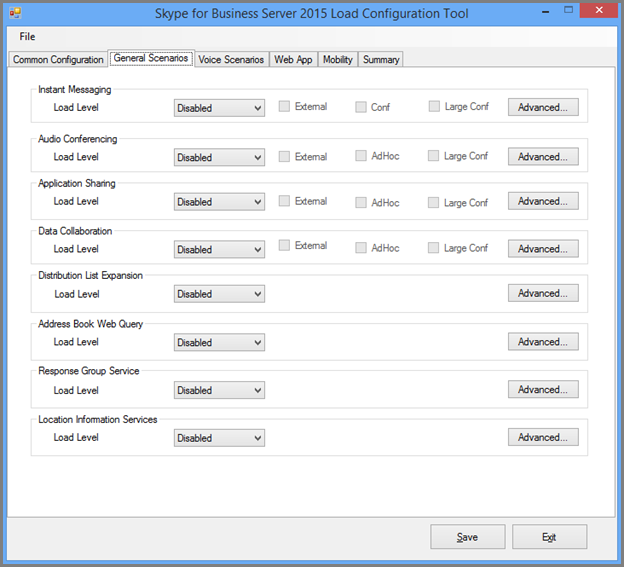Expand Data Collaboration Load Level dropdown
This screenshot has width=624, height=567.
[219, 249]
